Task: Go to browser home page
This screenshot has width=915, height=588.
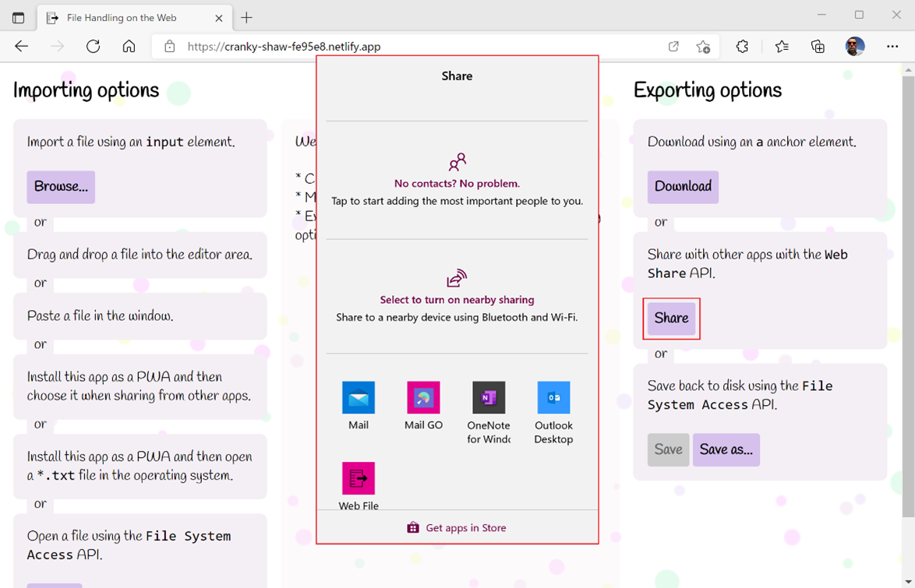Action: tap(129, 47)
